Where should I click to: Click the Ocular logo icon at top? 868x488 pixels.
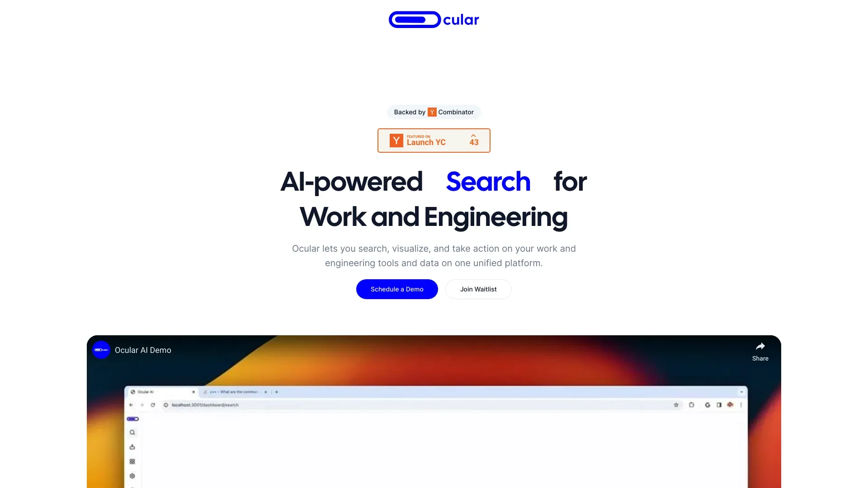tap(414, 19)
